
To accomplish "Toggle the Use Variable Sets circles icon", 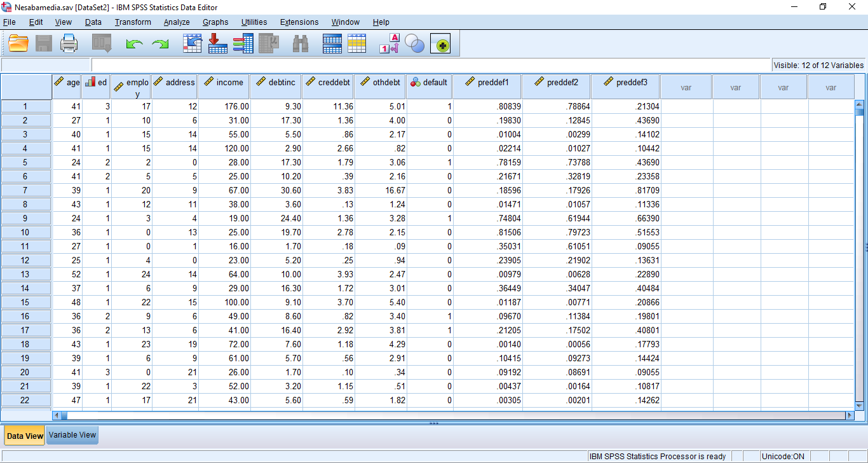I will [414, 44].
